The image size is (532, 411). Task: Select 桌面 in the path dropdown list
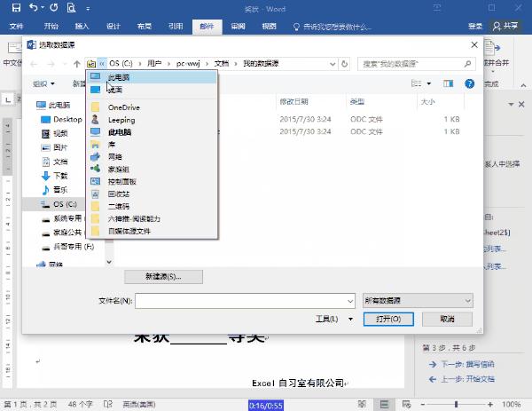pyautogui.click(x=152, y=90)
